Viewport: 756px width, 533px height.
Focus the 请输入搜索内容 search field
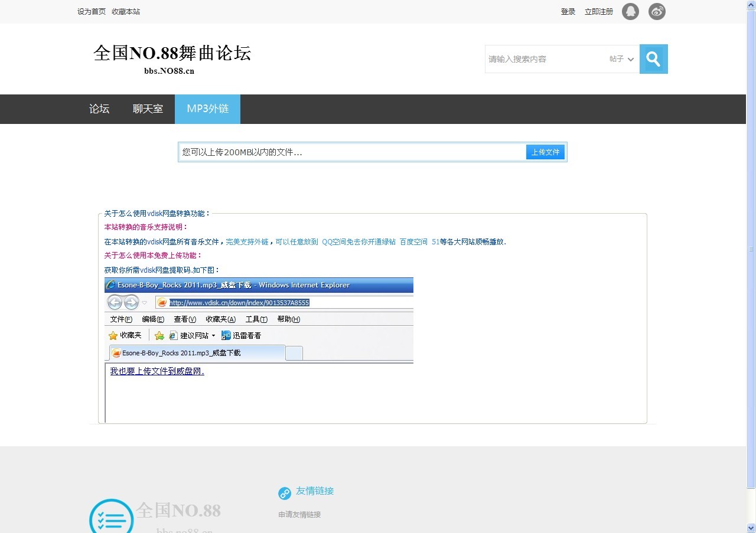(x=543, y=59)
